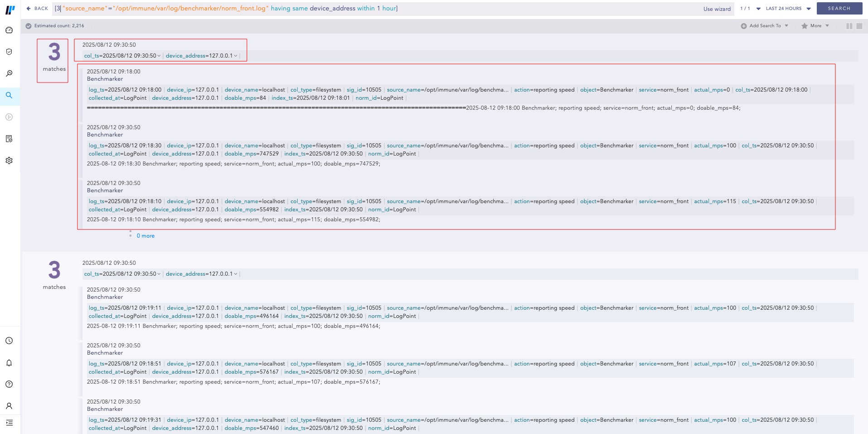
Task: Select the investigation magnifier icon in sidebar
Action: [9, 73]
